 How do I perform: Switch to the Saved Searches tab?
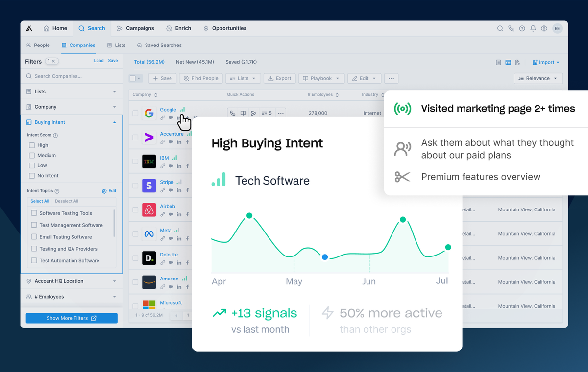(159, 45)
